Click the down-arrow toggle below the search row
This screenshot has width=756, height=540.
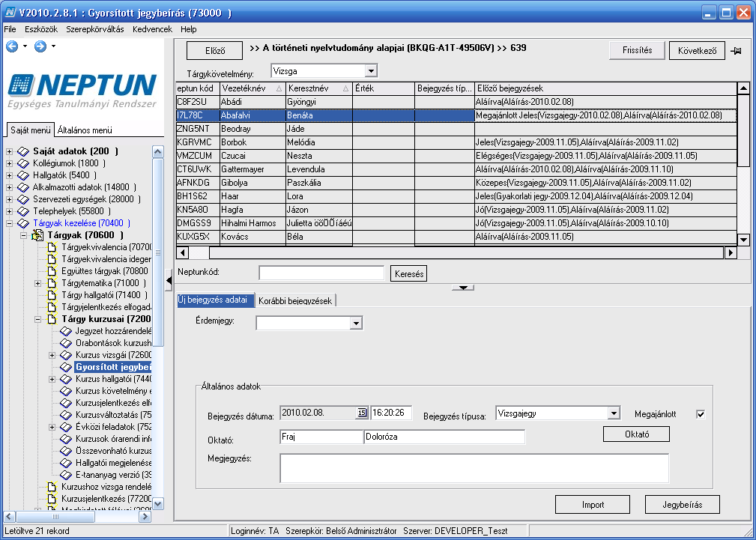pyautogui.click(x=463, y=288)
